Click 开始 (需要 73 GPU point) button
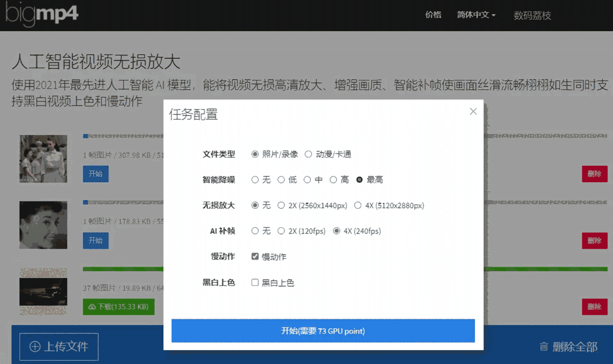Viewport: 613px width, 364px height. [323, 331]
